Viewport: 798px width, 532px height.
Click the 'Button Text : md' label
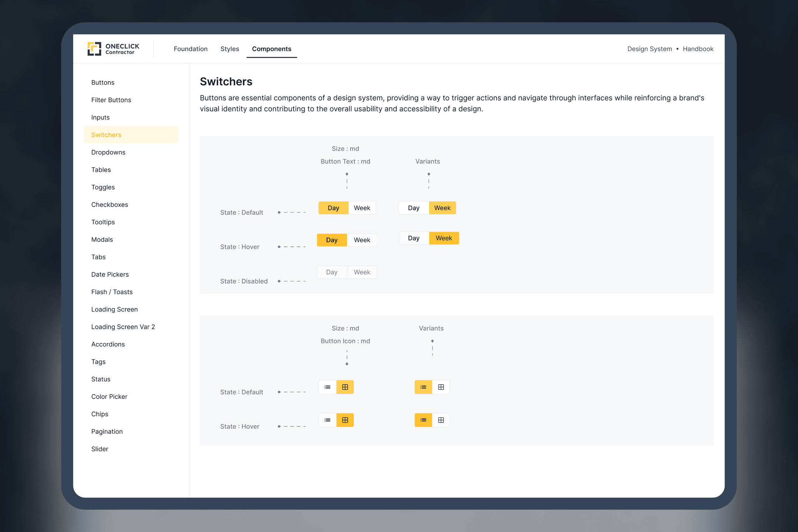(345, 161)
